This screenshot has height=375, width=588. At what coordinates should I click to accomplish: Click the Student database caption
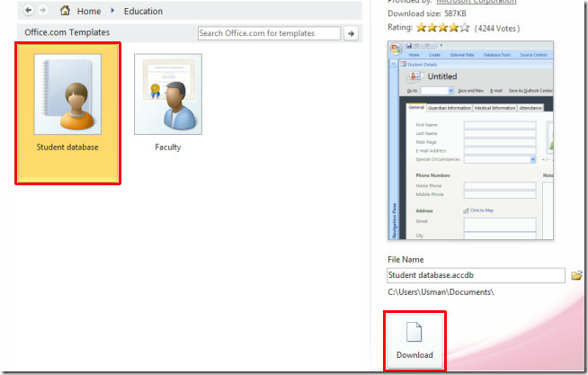tap(67, 147)
